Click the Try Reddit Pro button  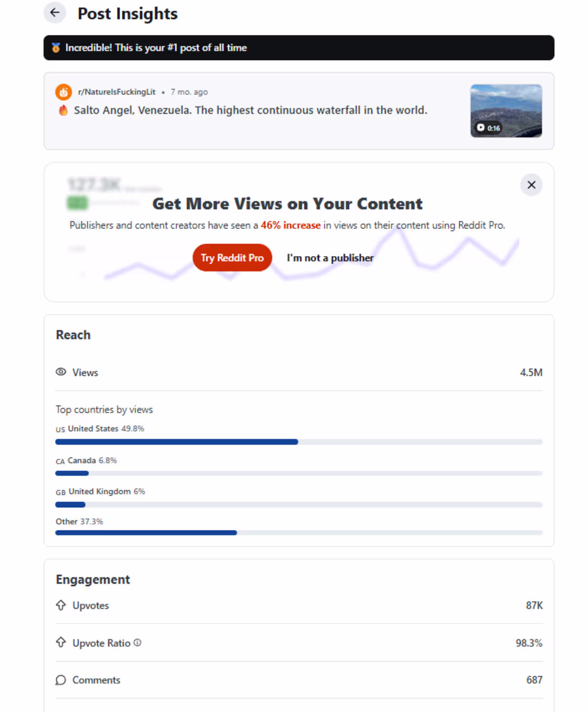[x=232, y=258]
